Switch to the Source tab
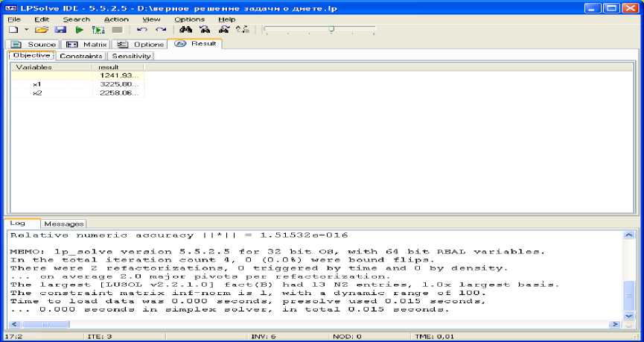The width and height of the screenshot is (644, 342). 33,45
